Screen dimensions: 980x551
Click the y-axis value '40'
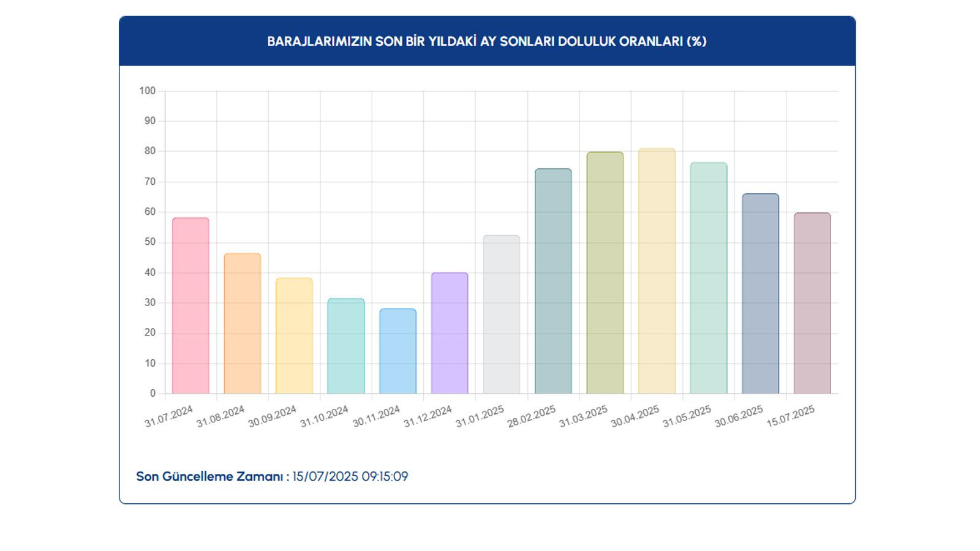(x=150, y=272)
